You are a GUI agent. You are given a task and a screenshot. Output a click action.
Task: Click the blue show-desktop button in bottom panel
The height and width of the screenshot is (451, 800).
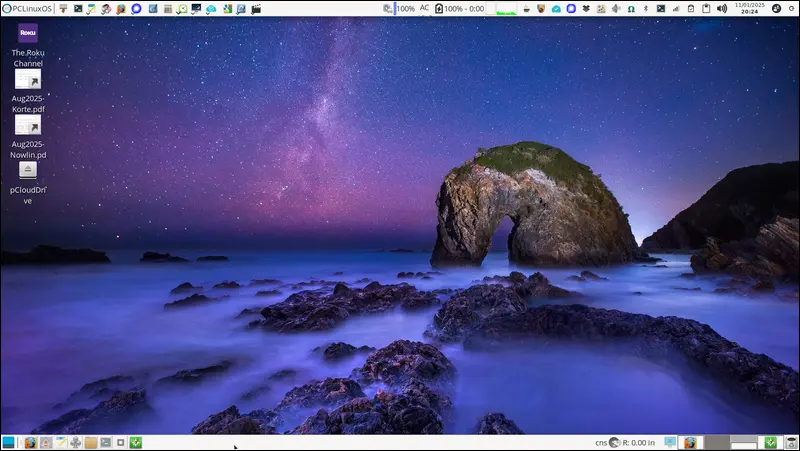pyautogui.click(x=8, y=442)
